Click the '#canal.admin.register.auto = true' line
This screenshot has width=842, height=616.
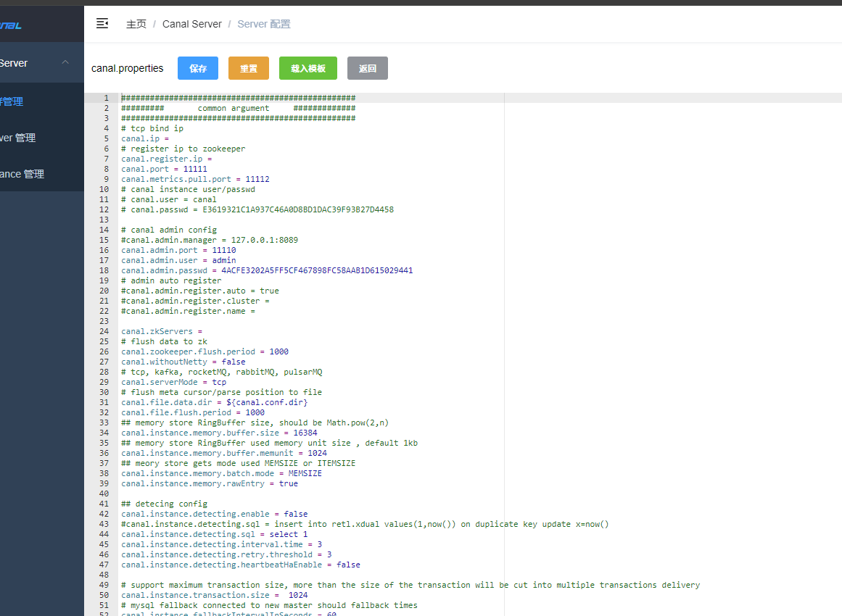coord(199,291)
